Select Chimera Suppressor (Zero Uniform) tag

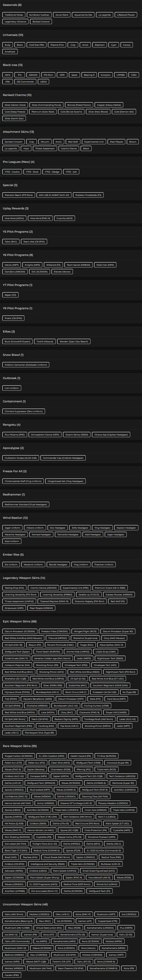pyautogui.click(x=24, y=411)
